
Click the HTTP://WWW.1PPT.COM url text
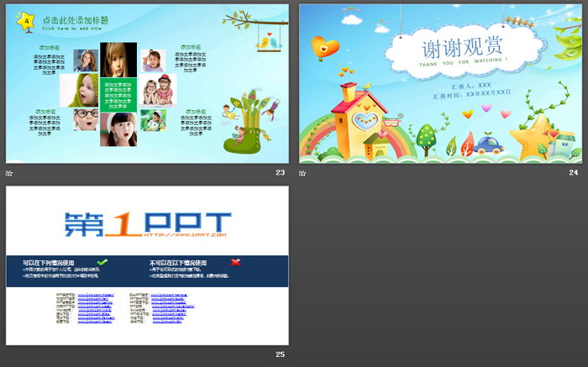tap(186, 234)
